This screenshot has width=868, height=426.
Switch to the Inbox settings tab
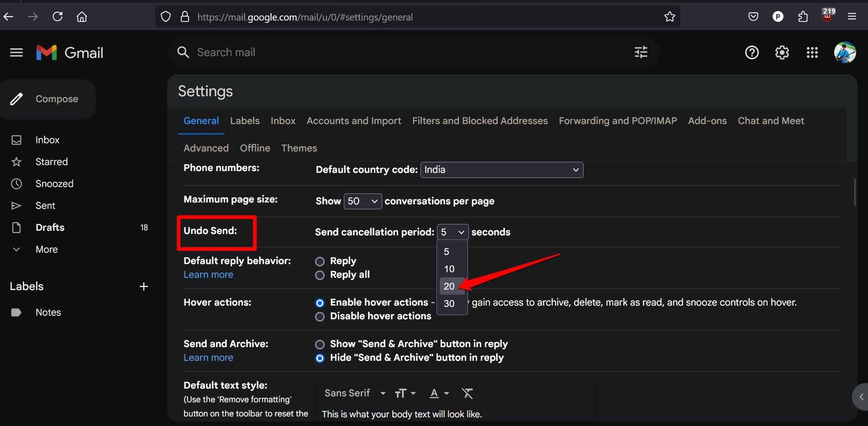(283, 121)
